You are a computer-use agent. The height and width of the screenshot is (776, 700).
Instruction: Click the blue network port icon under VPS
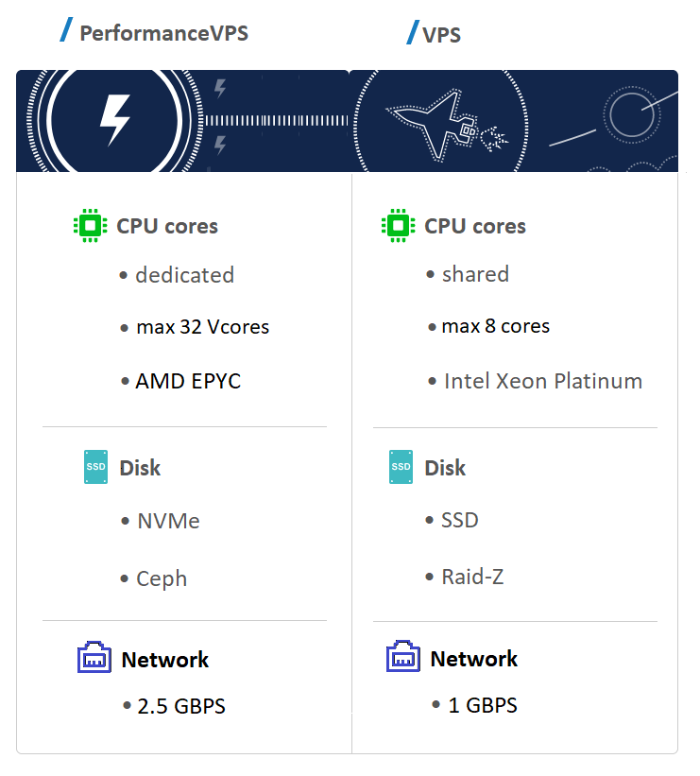point(402,658)
